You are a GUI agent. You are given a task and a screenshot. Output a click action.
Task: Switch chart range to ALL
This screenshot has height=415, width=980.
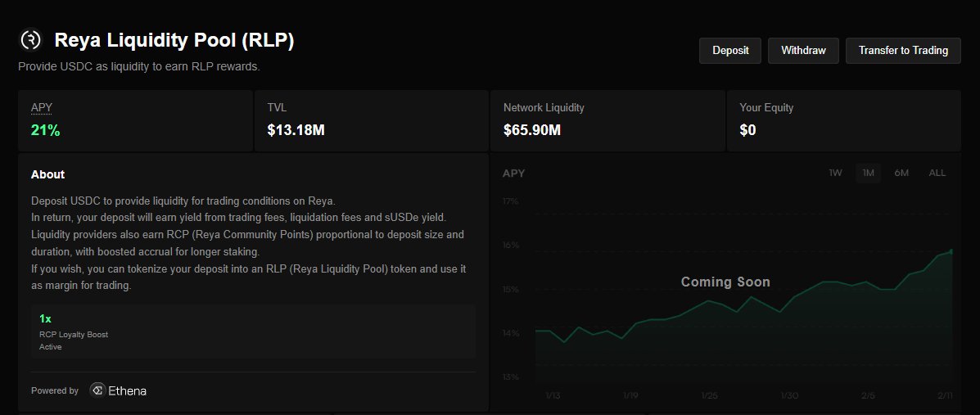[x=937, y=174]
